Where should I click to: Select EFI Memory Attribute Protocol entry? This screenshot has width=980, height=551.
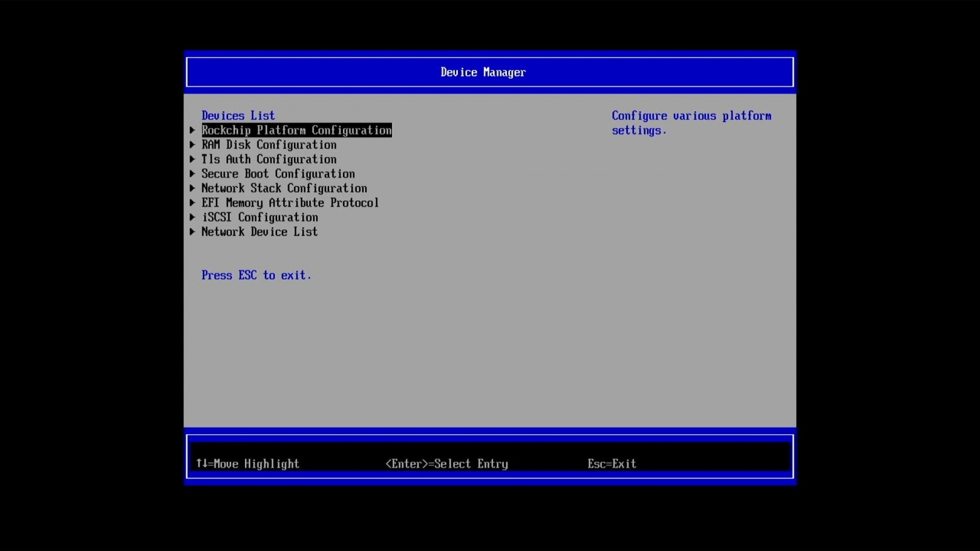290,202
